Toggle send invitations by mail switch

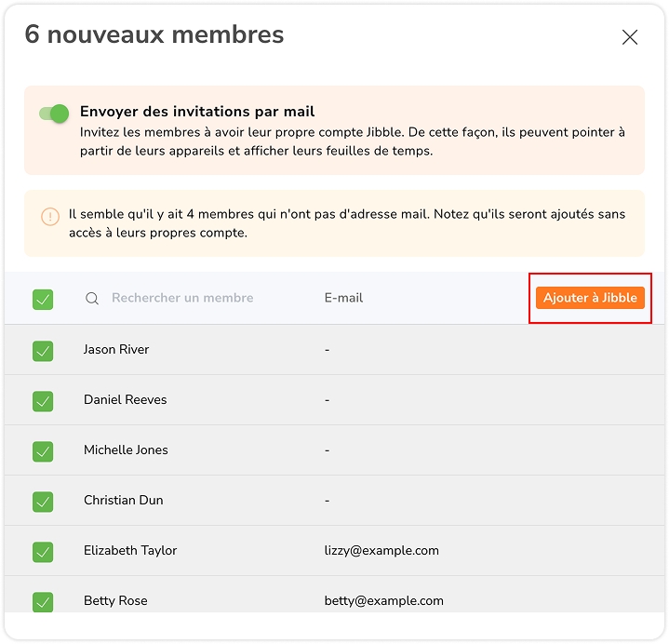tap(54, 114)
